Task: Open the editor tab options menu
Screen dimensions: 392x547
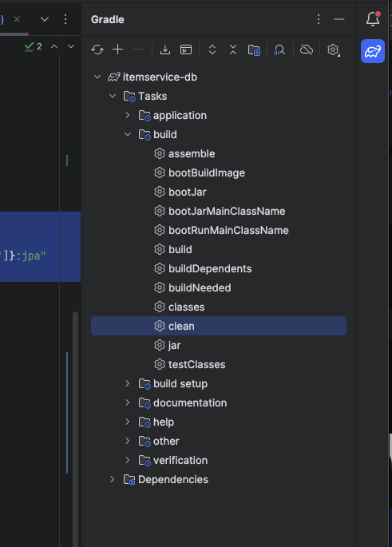Action: point(65,19)
